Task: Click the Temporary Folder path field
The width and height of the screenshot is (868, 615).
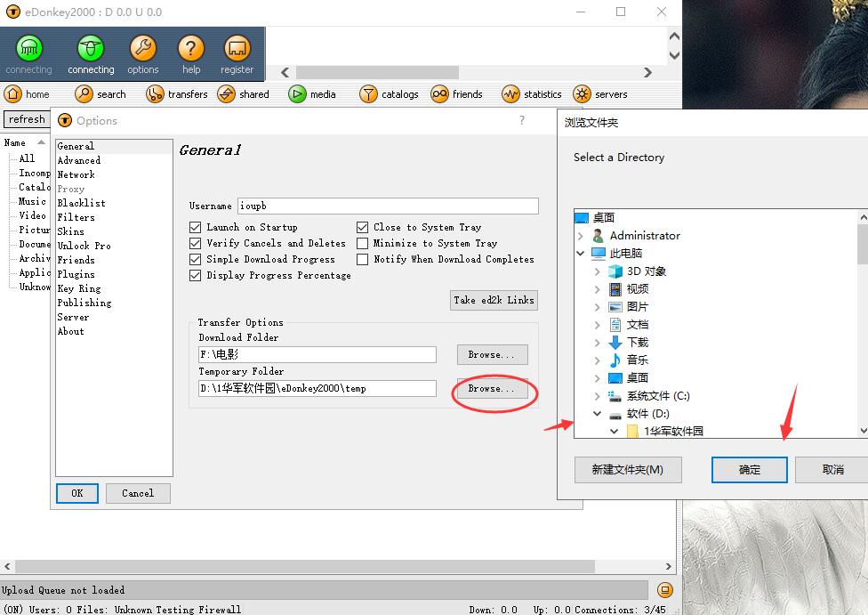Action: [317, 388]
